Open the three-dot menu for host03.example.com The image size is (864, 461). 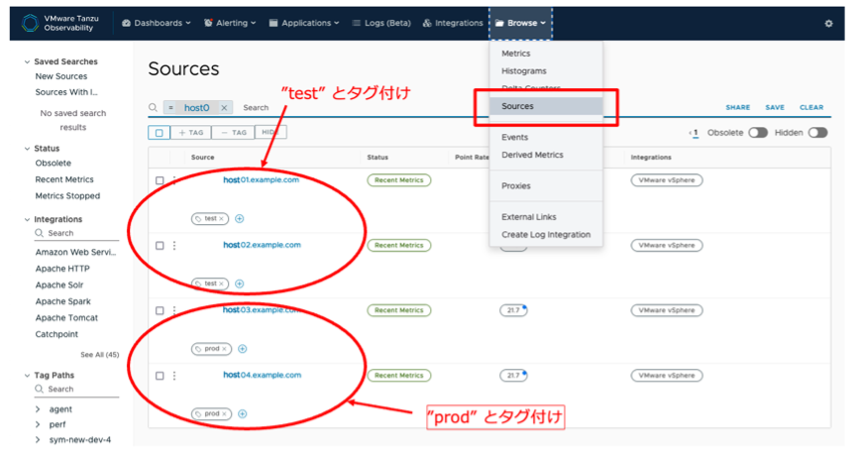pyautogui.click(x=175, y=310)
